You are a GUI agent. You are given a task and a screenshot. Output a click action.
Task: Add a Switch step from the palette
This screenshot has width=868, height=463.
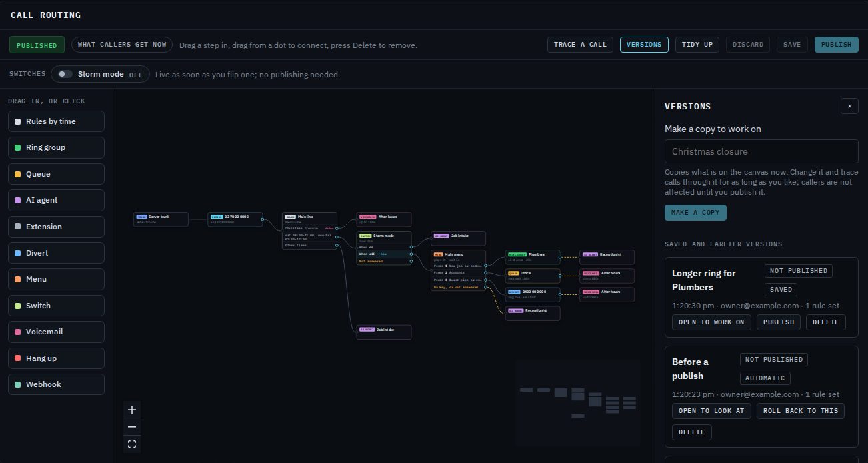[56, 306]
